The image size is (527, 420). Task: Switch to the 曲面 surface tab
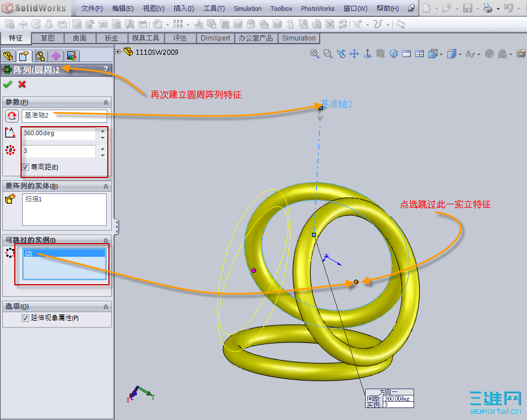(80, 38)
